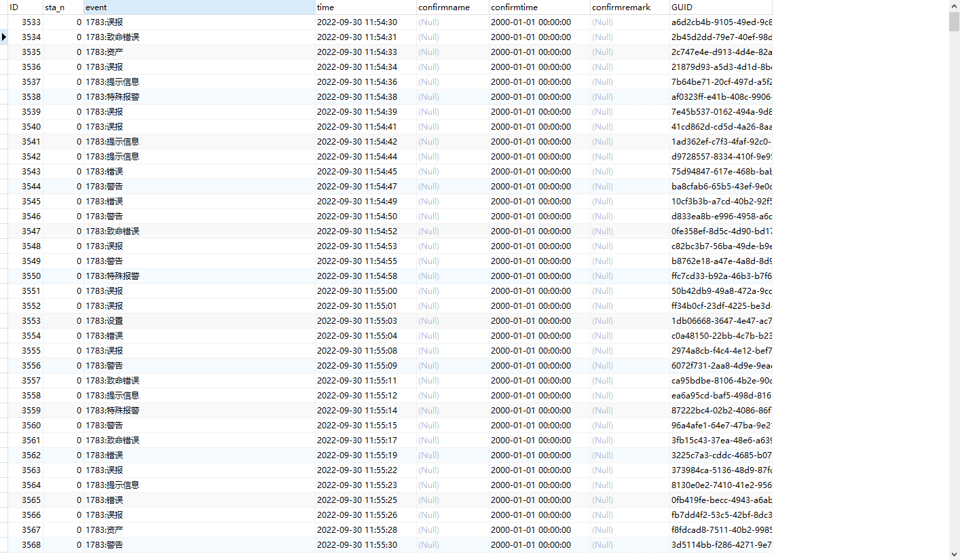Screen dimensions: 960x560
Task: Select the GUID cell starting with af0323ff
Action: [x=720, y=97]
